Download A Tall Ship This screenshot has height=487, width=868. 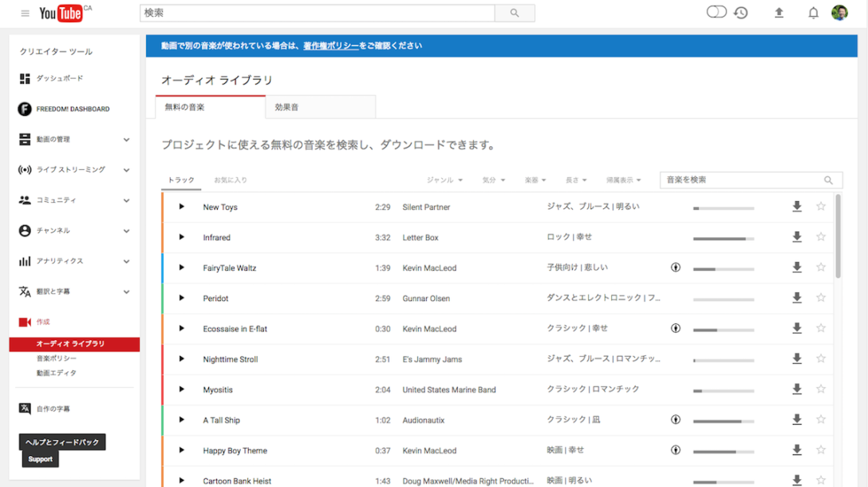coord(796,420)
